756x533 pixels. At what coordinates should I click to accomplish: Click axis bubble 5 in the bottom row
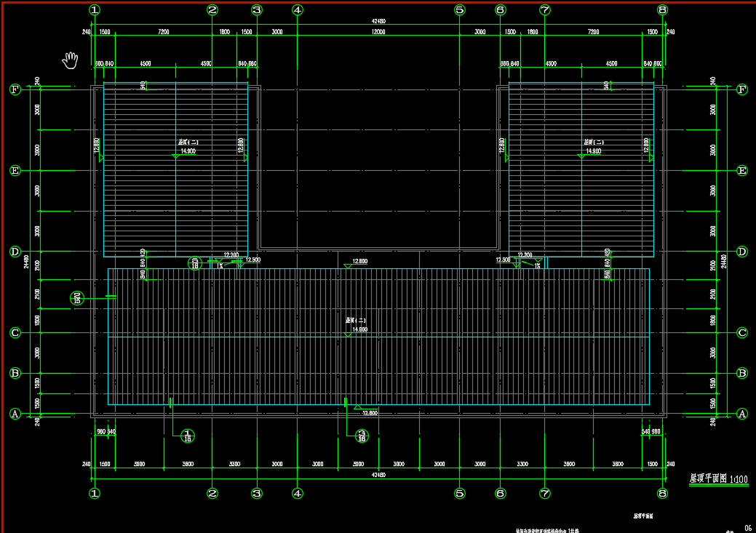459,493
